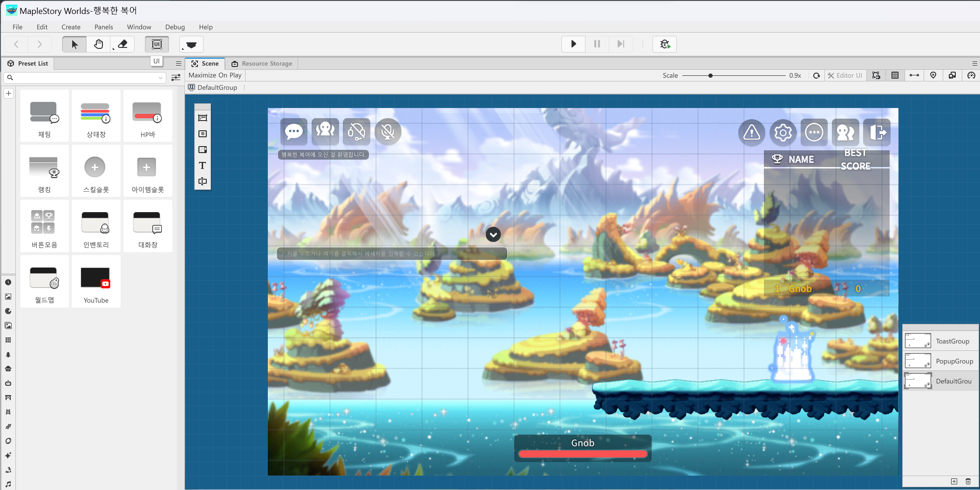Pause the playing world
980x490 pixels.
[597, 44]
